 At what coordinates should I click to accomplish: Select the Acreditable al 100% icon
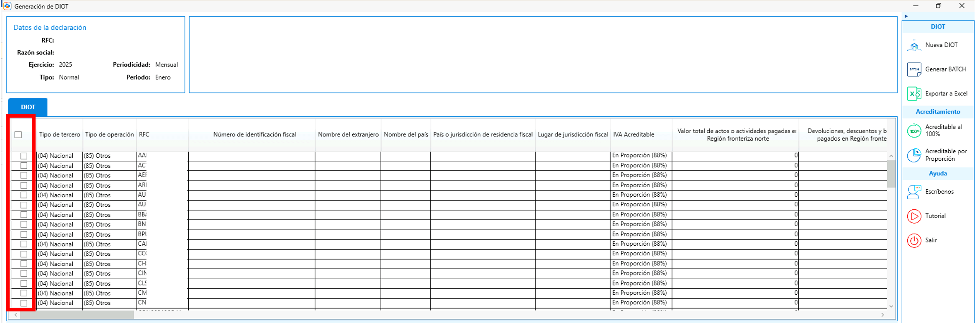914,131
